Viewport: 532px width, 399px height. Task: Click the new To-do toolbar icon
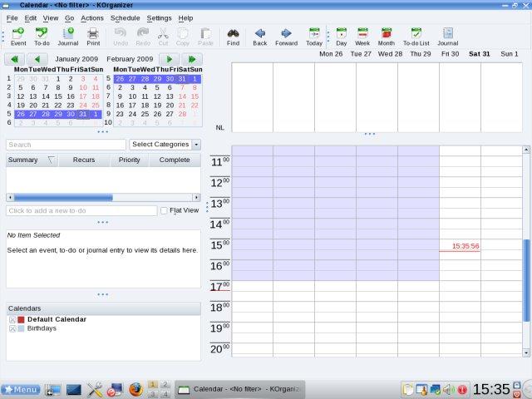pos(42,37)
